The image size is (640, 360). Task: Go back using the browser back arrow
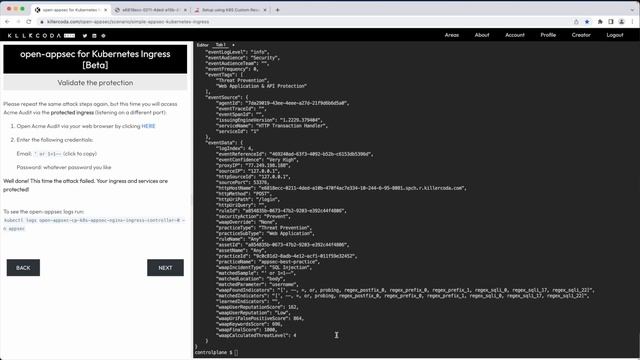(7, 22)
